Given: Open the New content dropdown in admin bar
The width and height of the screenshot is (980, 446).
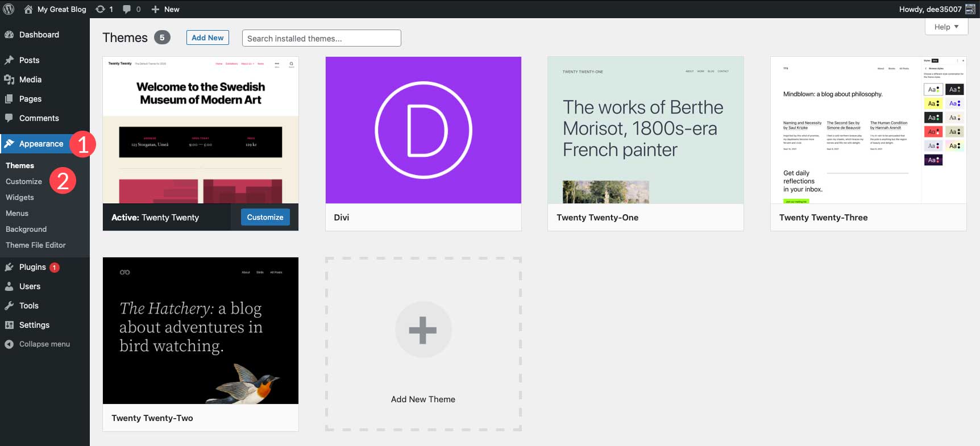Looking at the screenshot, I should click(165, 9).
